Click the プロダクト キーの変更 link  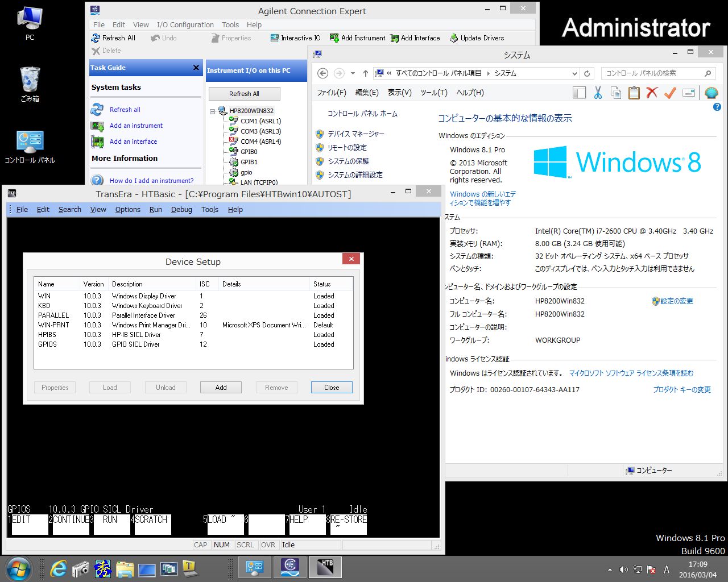682,390
